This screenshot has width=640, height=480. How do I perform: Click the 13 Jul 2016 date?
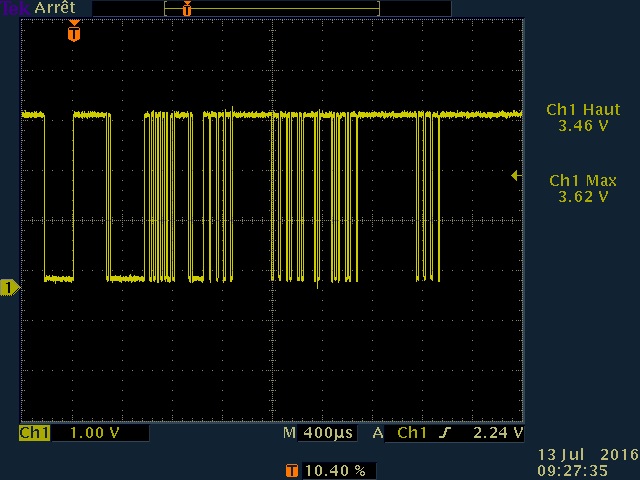[588, 455]
